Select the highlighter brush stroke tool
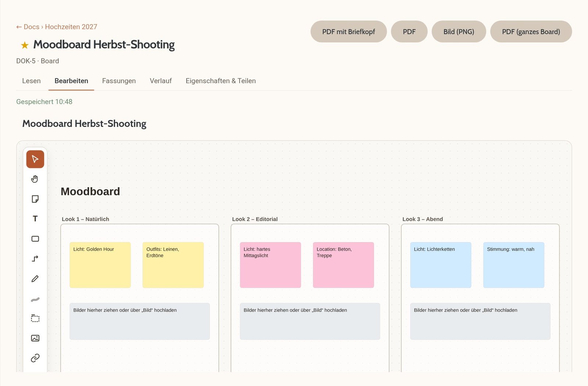This screenshot has width=588, height=386. click(35, 299)
